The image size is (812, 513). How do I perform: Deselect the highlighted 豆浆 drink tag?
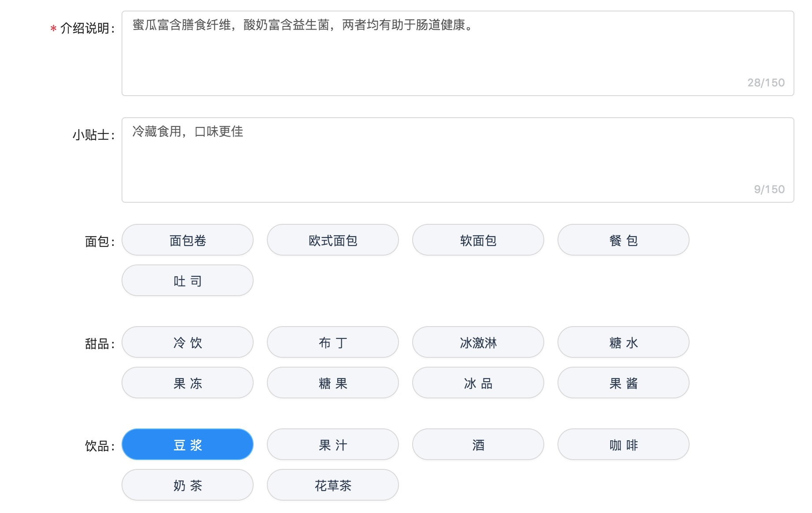point(188,445)
